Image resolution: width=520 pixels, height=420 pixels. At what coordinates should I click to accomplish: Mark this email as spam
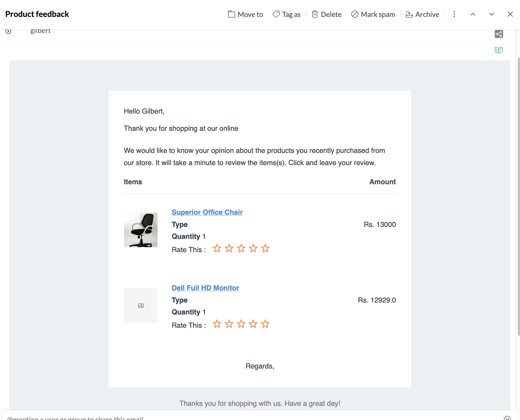point(373,14)
